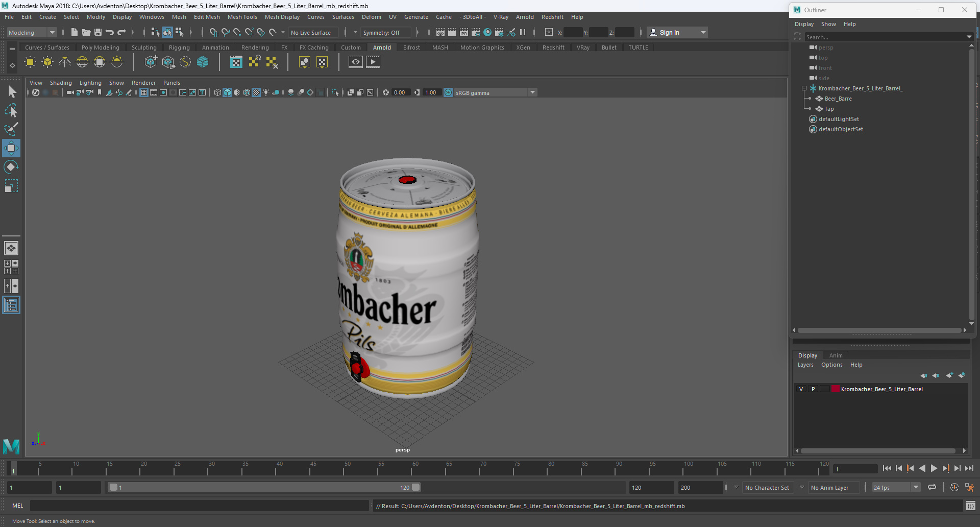
Task: Save the scene with the floppy icon
Action: point(98,32)
